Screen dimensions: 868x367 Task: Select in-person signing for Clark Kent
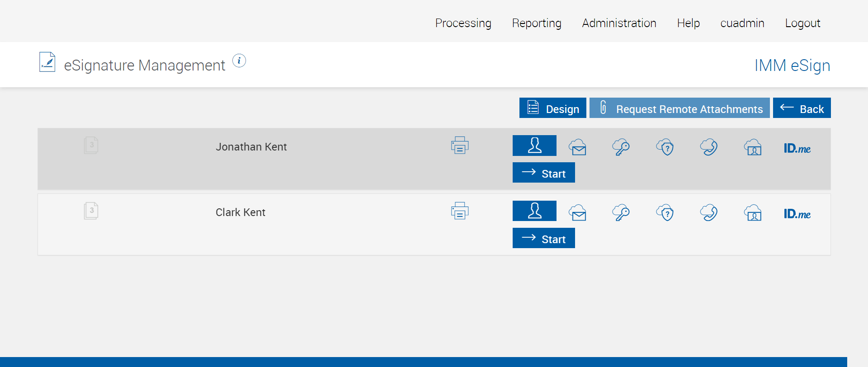(x=534, y=211)
